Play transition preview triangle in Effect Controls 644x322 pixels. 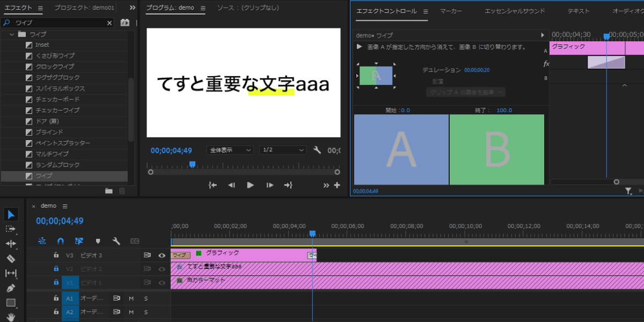pyautogui.click(x=360, y=47)
